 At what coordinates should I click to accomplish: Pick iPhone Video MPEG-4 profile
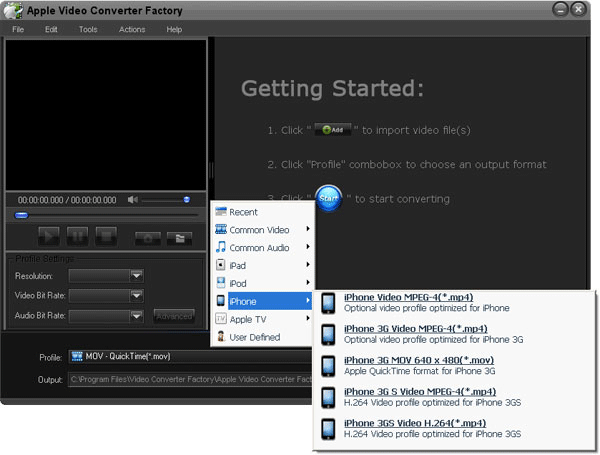[408, 297]
